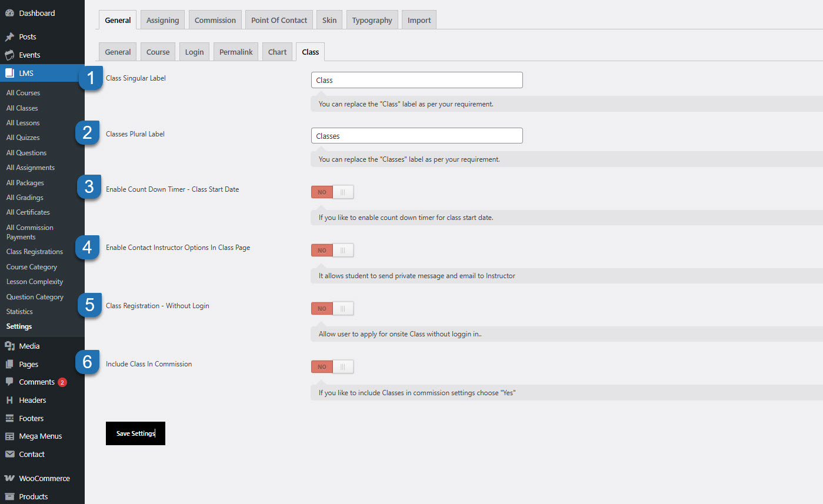Click the Mega Menus table icon

pyautogui.click(x=9, y=436)
